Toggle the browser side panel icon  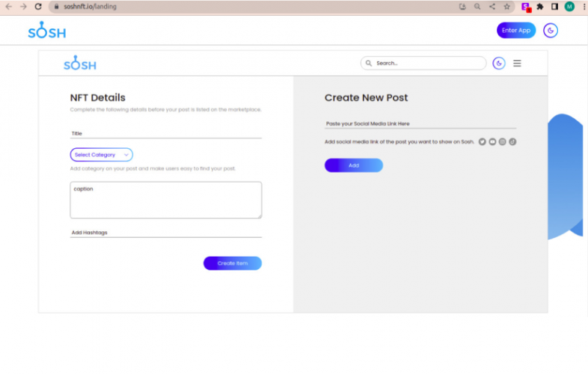[x=554, y=7]
